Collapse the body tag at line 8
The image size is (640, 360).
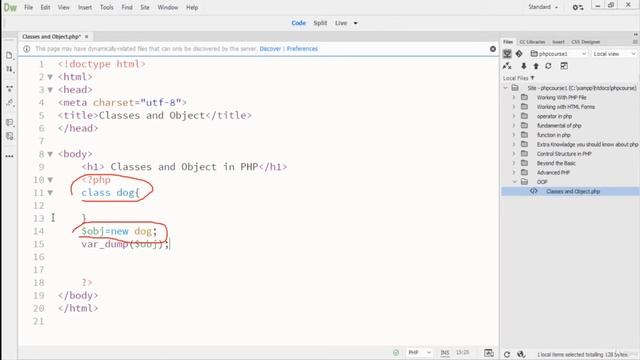pos(50,154)
